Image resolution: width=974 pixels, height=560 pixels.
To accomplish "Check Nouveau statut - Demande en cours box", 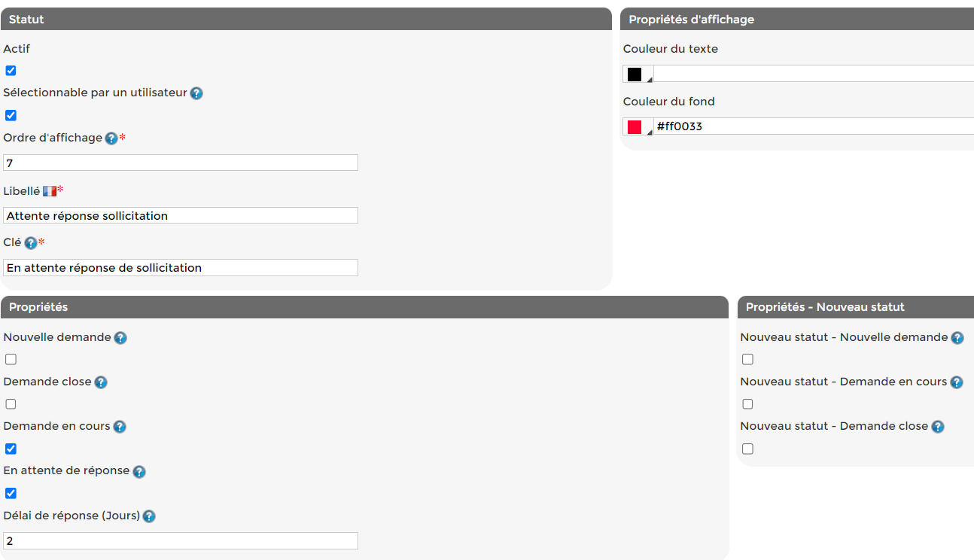I will tap(747, 404).
